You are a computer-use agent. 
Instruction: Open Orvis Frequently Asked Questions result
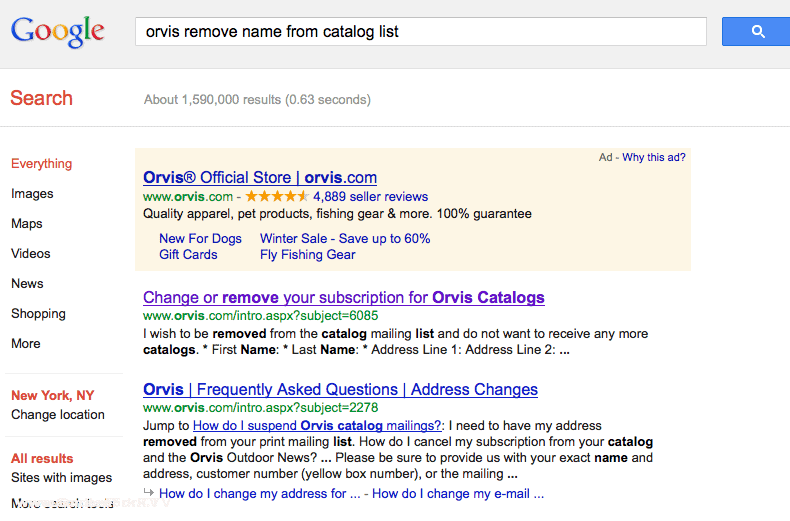(x=341, y=389)
